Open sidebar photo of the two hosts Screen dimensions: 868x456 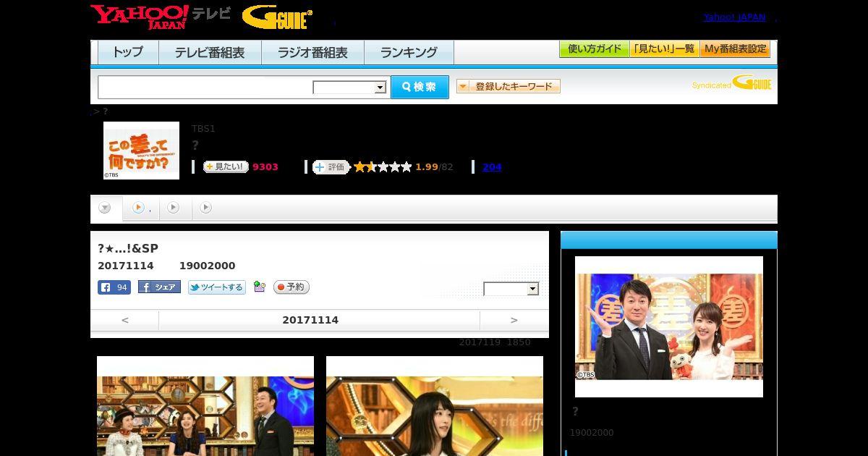(x=669, y=326)
